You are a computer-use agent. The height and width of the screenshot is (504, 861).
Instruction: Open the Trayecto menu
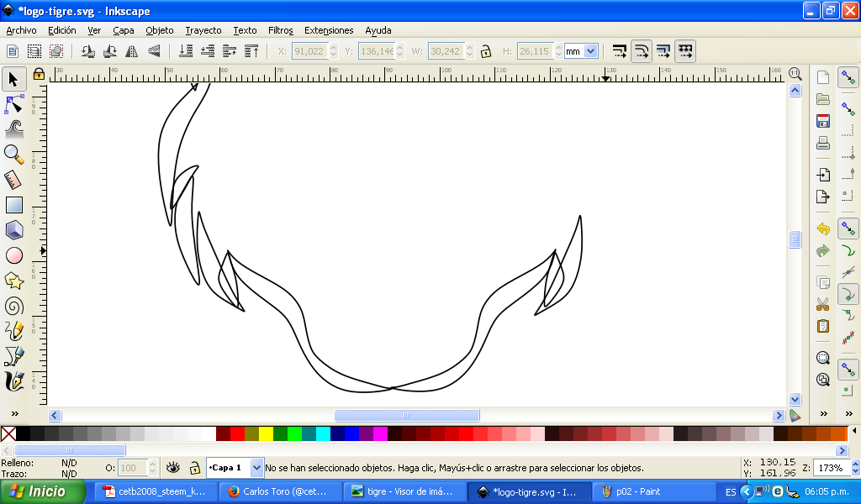[x=203, y=30]
